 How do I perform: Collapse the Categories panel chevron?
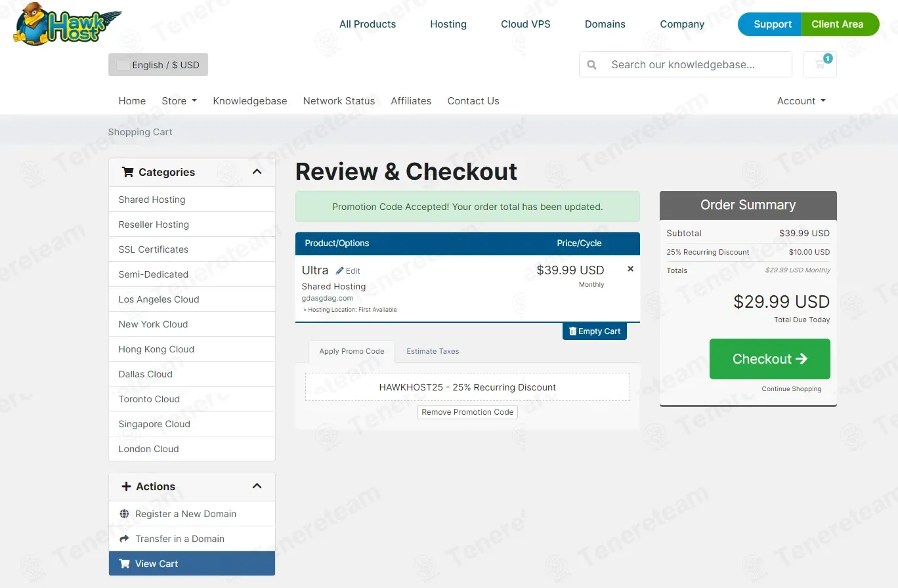[257, 172]
